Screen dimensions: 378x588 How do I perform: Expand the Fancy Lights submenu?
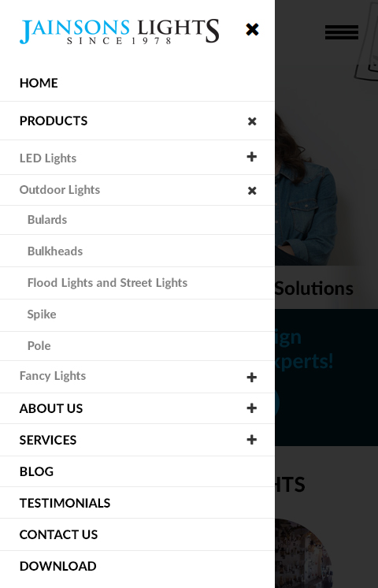252,378
